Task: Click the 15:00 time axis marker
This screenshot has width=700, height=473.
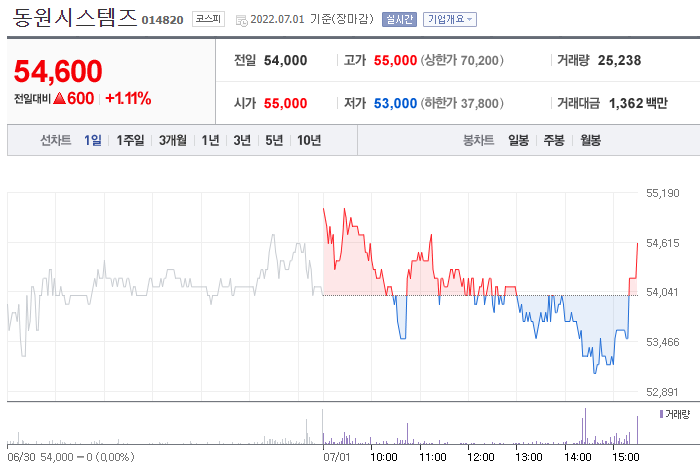Action: pos(625,457)
